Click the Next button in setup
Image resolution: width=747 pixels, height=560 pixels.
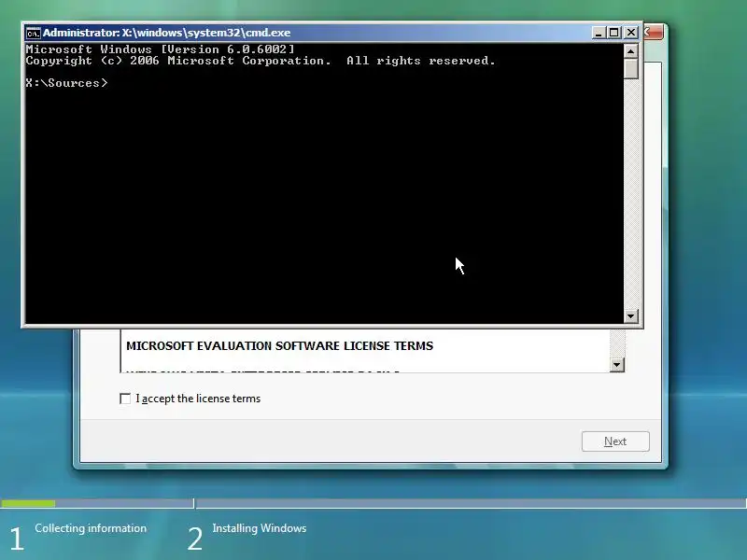615,441
